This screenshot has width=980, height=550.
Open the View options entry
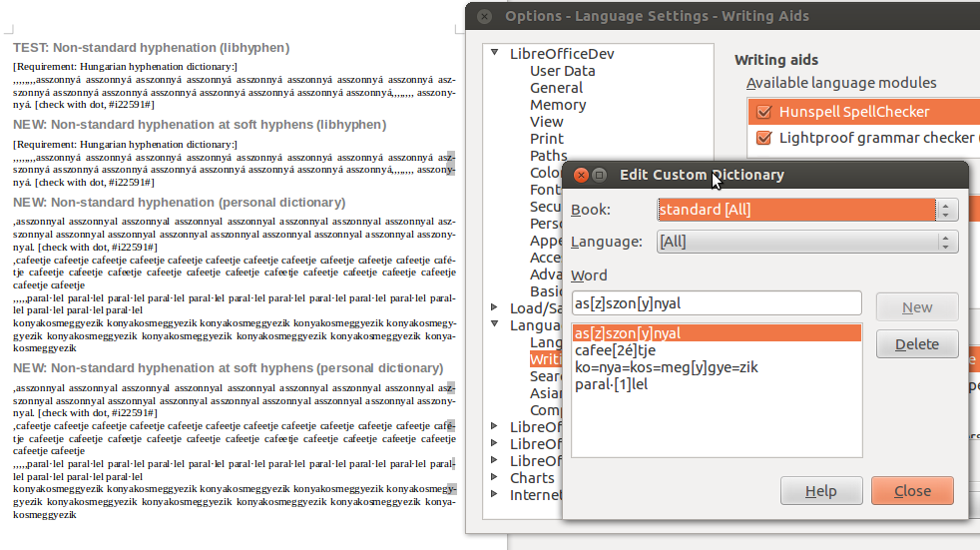pos(546,122)
